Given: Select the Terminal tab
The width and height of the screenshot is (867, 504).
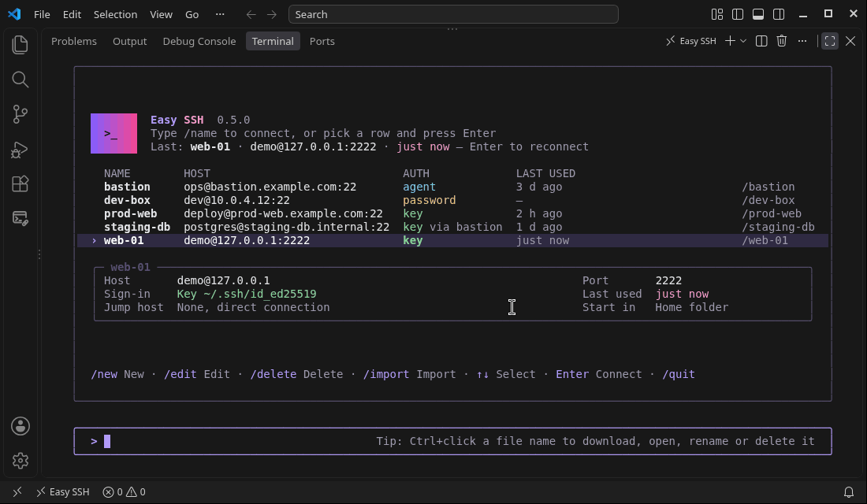Looking at the screenshot, I should click(273, 42).
